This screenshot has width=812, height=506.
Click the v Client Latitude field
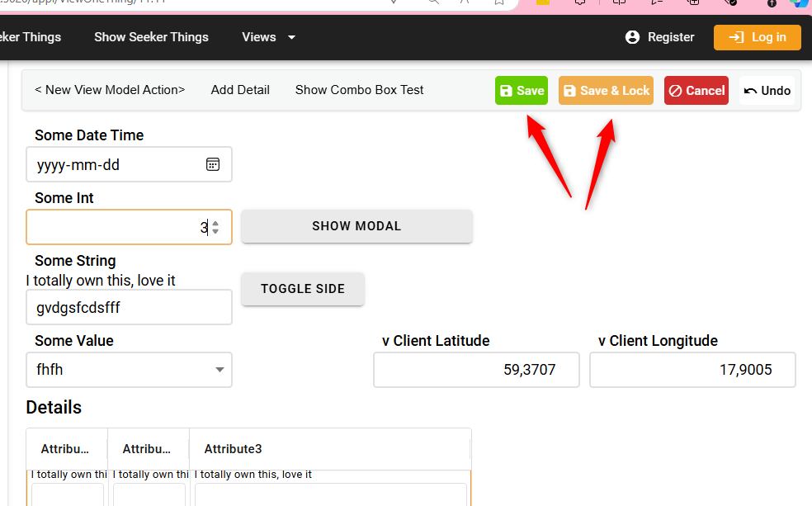[476, 370]
